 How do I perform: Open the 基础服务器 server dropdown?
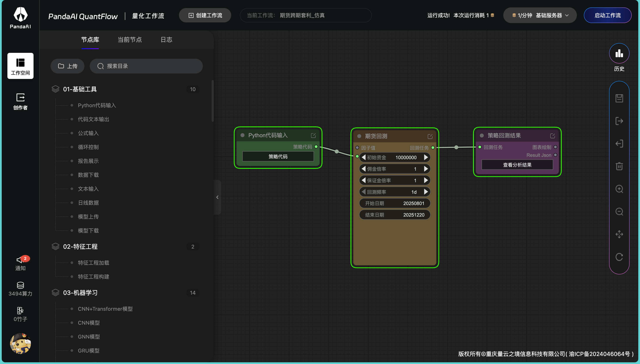coord(540,15)
